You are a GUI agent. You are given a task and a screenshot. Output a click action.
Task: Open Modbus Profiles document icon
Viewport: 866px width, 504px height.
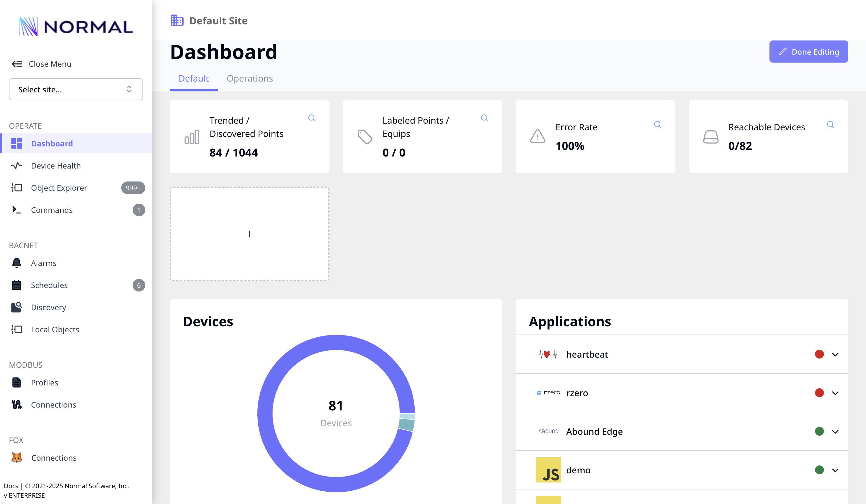(16, 383)
